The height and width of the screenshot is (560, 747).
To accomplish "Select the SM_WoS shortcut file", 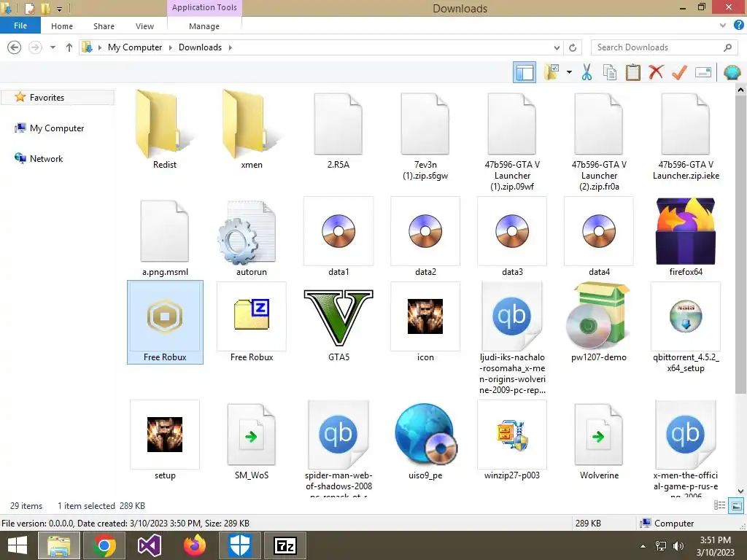I will 252,441.
